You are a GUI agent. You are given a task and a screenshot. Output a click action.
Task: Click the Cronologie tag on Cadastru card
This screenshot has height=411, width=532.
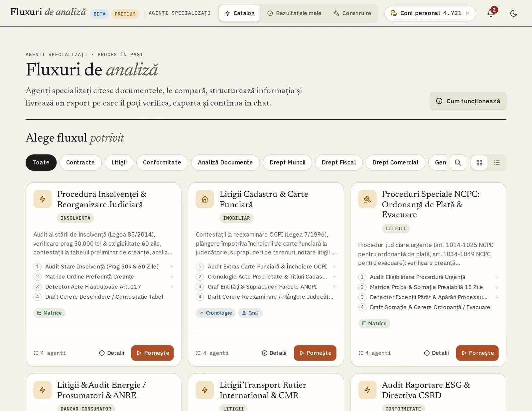(215, 313)
